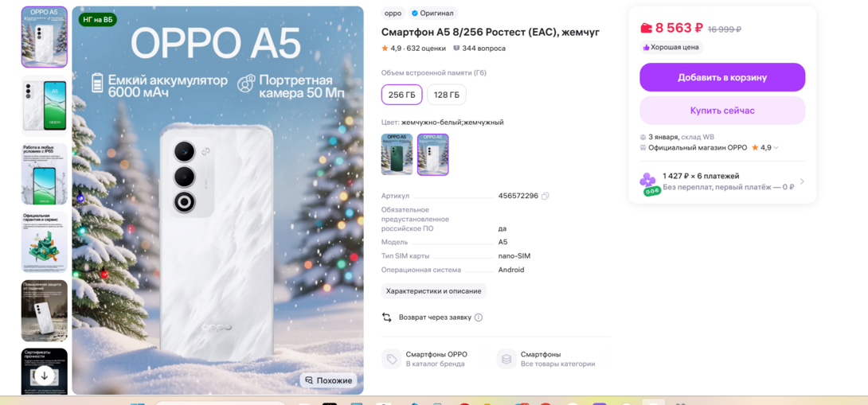
Task: Click the Похожие similar items button
Action: (x=328, y=380)
